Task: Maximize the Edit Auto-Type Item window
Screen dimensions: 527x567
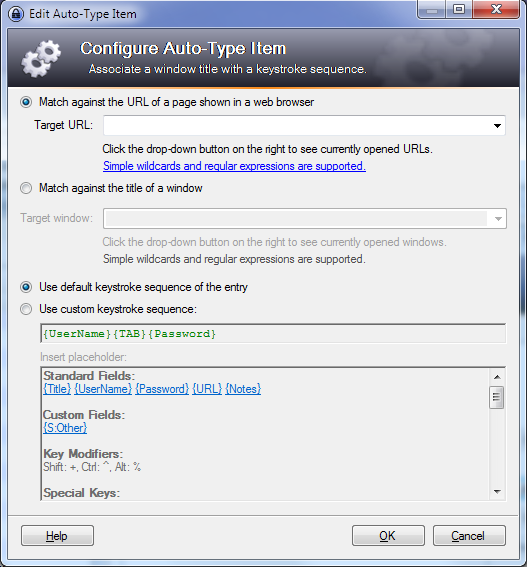Action: (x=459, y=10)
